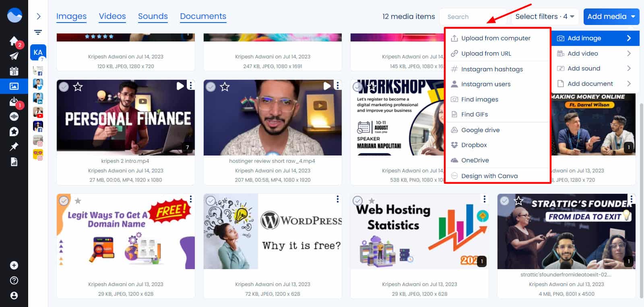Viewport: 644px width, 307px height.
Task: Switch to the Images tab
Action: pos(71,17)
